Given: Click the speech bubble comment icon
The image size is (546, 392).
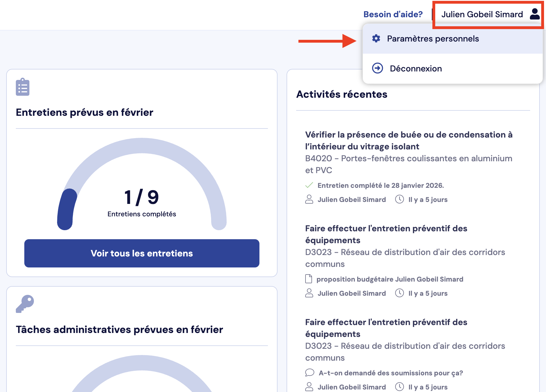Looking at the screenshot, I should [309, 373].
